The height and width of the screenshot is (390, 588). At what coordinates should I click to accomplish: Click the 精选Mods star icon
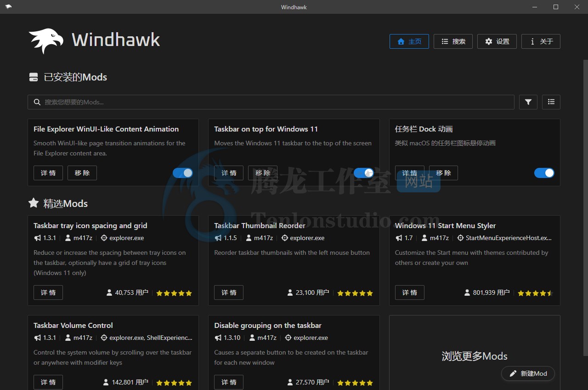[34, 203]
